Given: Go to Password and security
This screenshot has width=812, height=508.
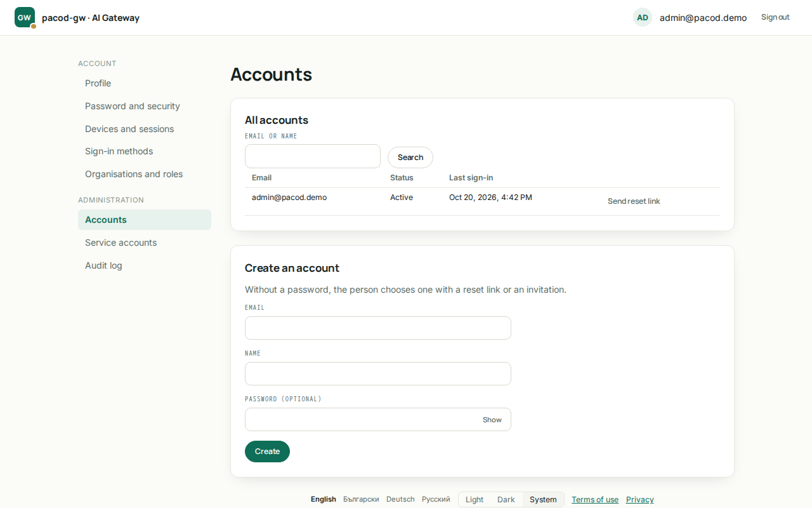Looking at the screenshot, I should click(145, 106).
